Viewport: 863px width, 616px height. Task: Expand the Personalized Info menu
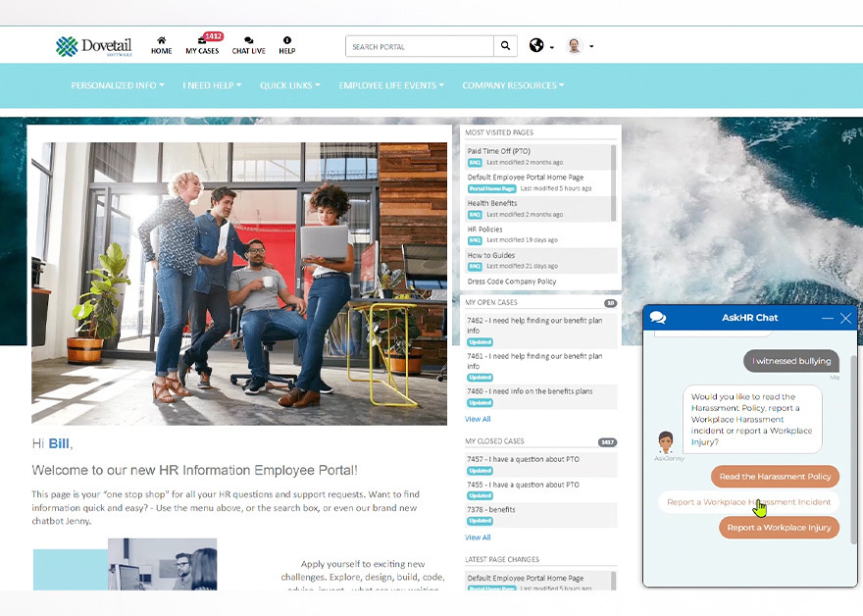tap(117, 85)
